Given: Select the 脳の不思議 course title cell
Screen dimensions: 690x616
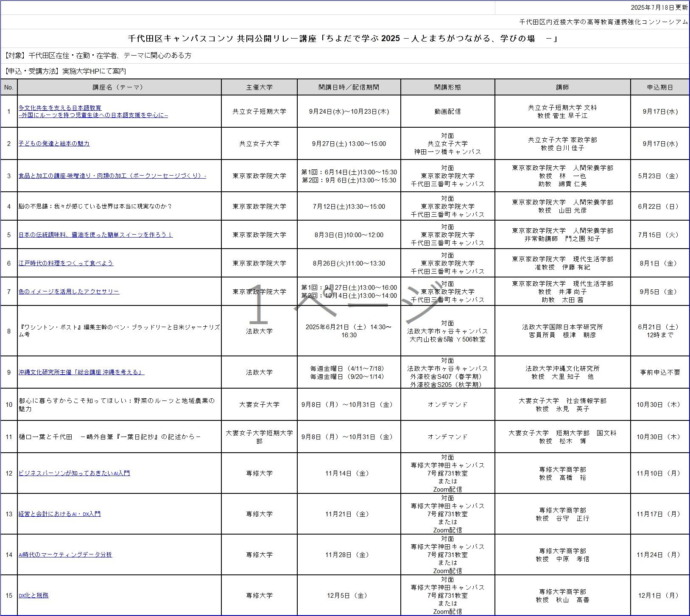Looking at the screenshot, I should [119, 206].
